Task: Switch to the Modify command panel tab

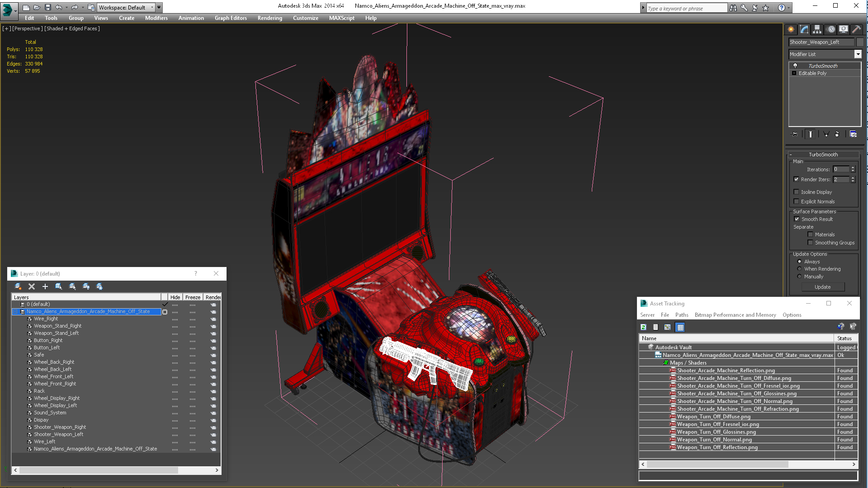Action: click(804, 29)
